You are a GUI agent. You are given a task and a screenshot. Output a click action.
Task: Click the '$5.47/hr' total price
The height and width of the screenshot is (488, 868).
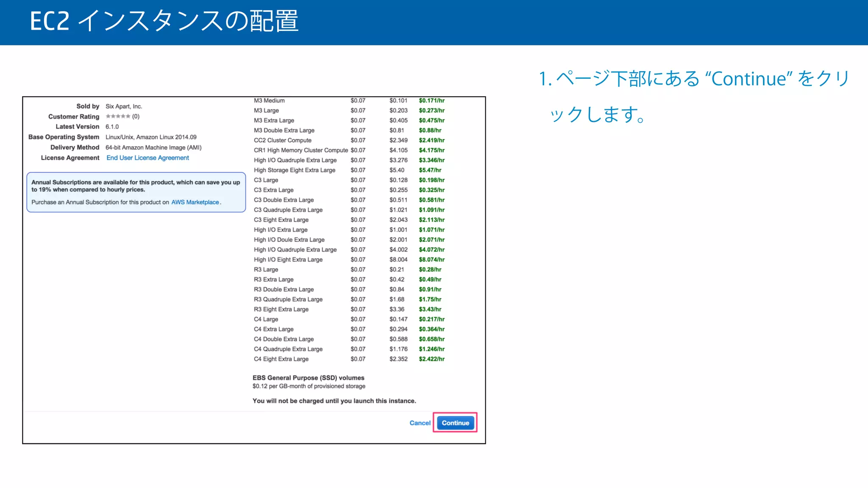(x=430, y=170)
